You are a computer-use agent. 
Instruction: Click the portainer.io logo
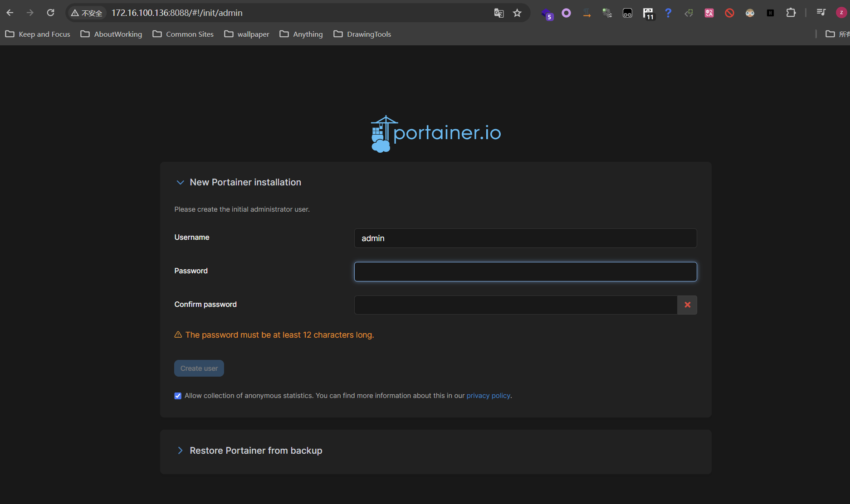tap(435, 134)
